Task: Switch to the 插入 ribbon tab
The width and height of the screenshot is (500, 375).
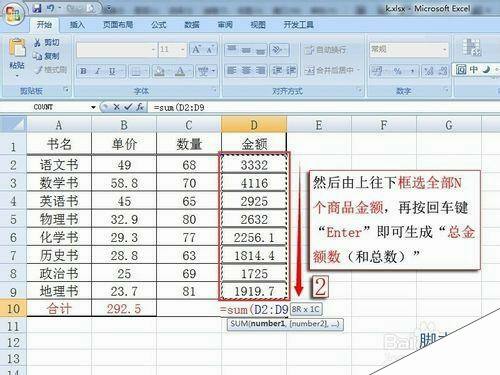Action: tap(77, 25)
